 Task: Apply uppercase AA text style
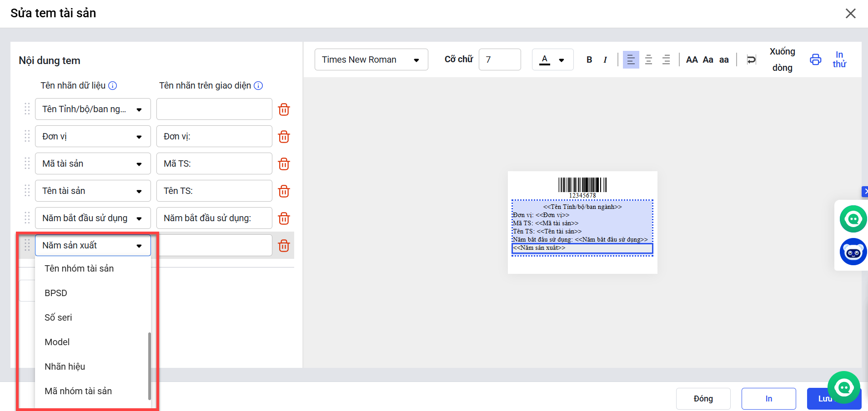coord(692,59)
